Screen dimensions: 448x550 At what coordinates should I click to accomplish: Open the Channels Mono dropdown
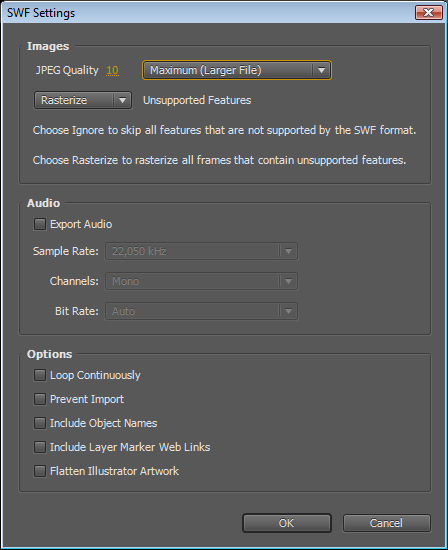(x=201, y=281)
